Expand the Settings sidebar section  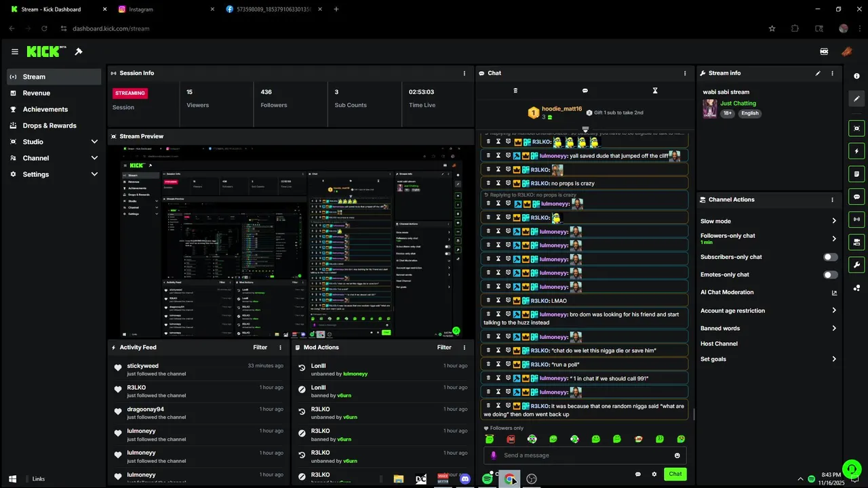(54, 174)
